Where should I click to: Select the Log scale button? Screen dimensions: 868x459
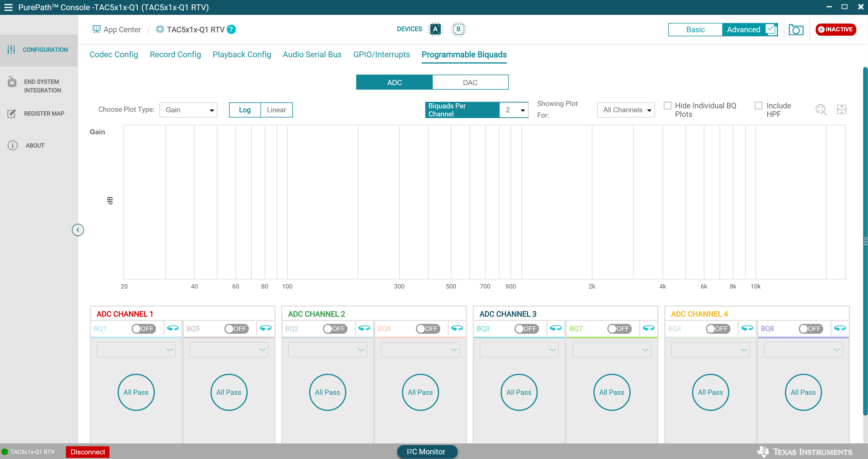pyautogui.click(x=245, y=110)
